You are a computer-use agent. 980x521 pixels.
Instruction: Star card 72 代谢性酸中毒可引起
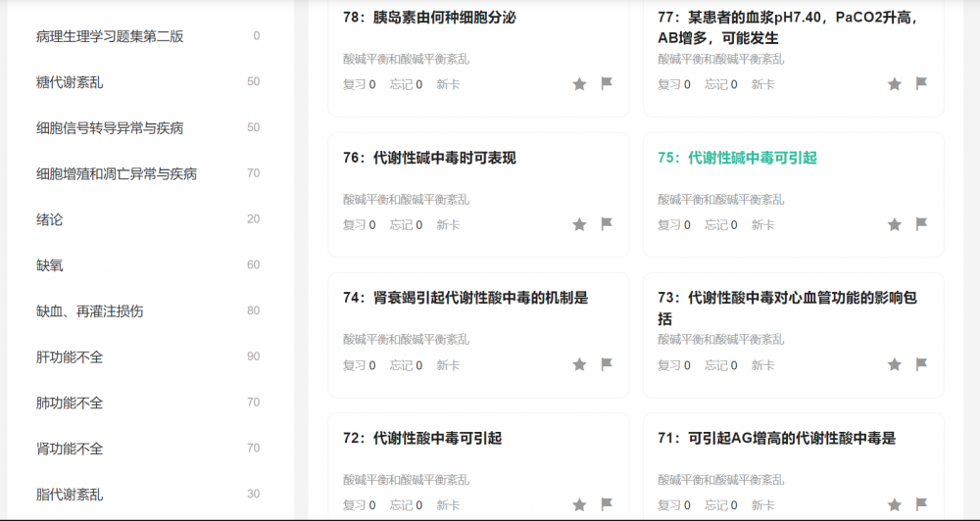[579, 504]
